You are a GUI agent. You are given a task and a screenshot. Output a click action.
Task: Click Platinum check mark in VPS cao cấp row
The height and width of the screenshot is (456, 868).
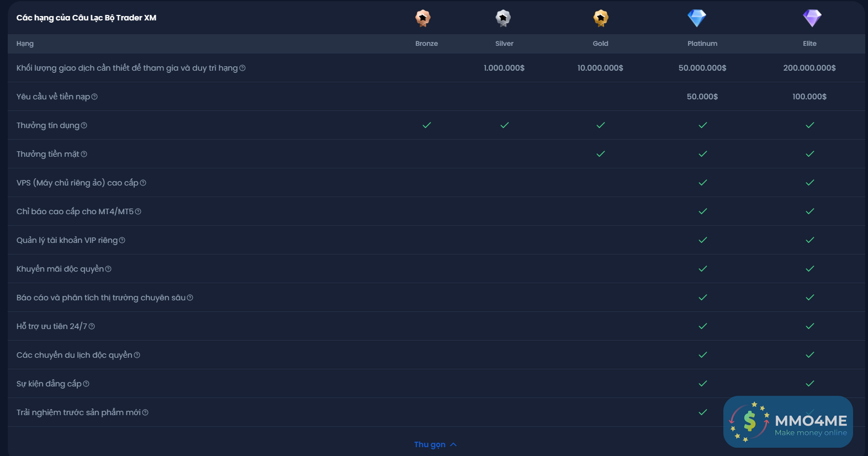pyautogui.click(x=703, y=183)
